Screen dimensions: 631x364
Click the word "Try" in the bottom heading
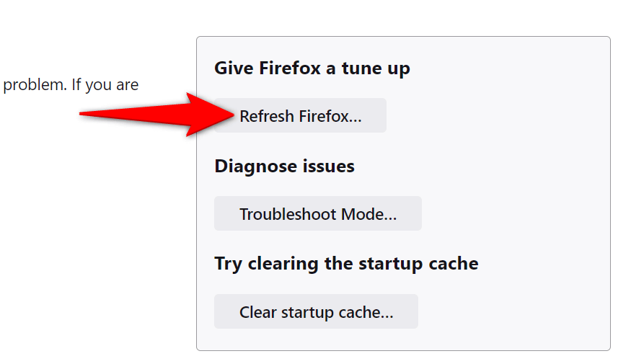pos(229,263)
